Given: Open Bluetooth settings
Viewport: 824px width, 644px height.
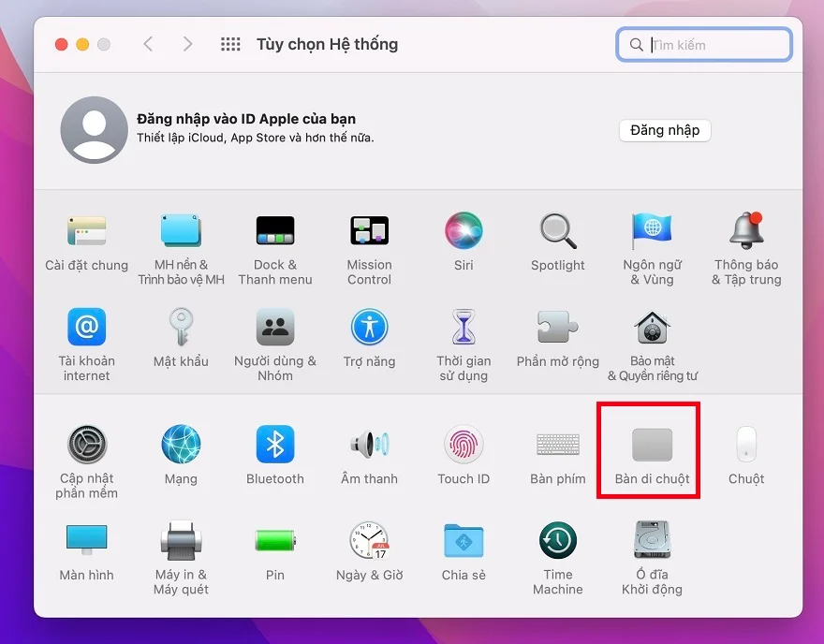Looking at the screenshot, I should [x=274, y=449].
